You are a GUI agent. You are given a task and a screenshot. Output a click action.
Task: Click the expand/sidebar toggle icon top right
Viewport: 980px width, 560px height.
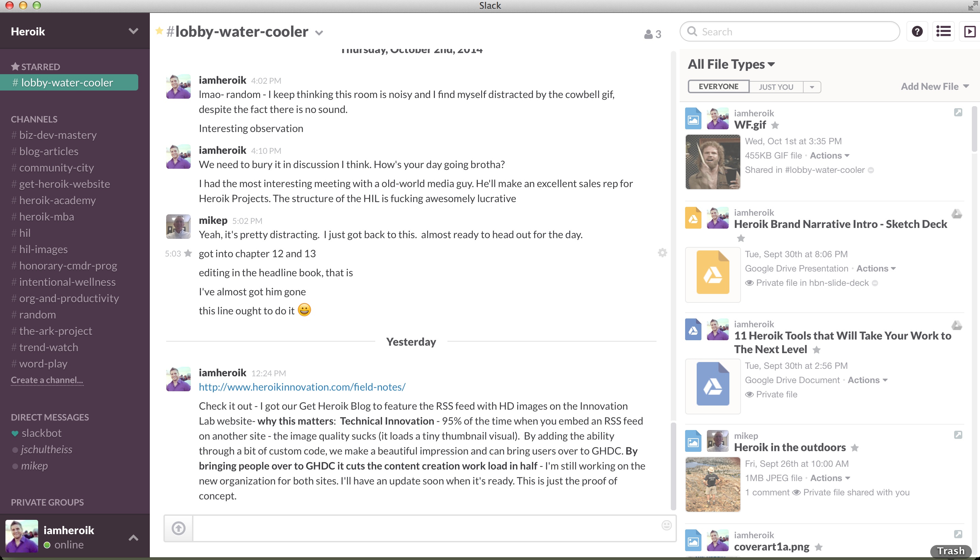pos(969,31)
